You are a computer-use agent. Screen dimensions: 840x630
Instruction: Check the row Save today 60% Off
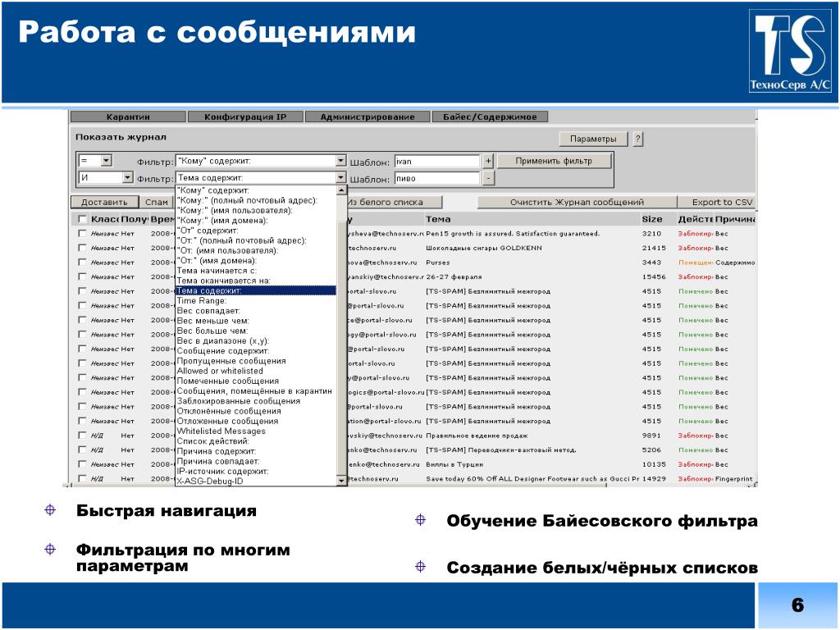pyautogui.click(x=82, y=478)
